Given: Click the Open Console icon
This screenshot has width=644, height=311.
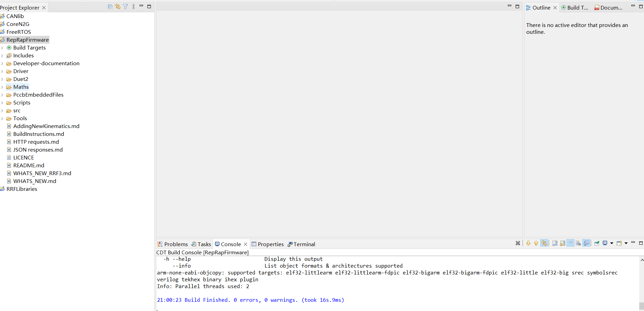Looking at the screenshot, I should tap(619, 243).
